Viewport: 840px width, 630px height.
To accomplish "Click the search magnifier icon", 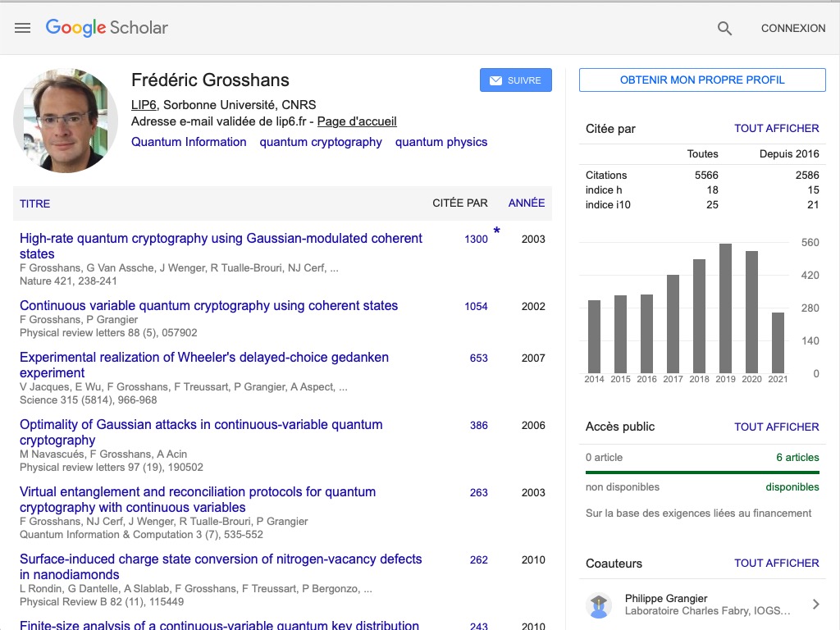I will pos(724,28).
